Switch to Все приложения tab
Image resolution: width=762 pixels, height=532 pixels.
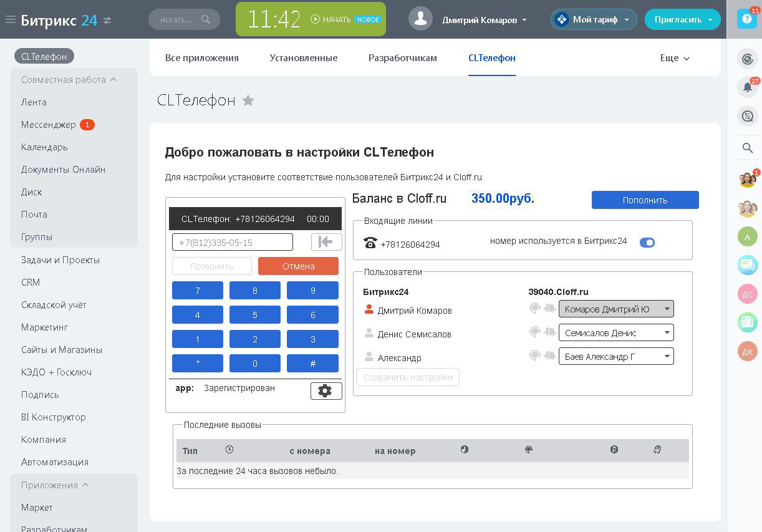pos(202,58)
